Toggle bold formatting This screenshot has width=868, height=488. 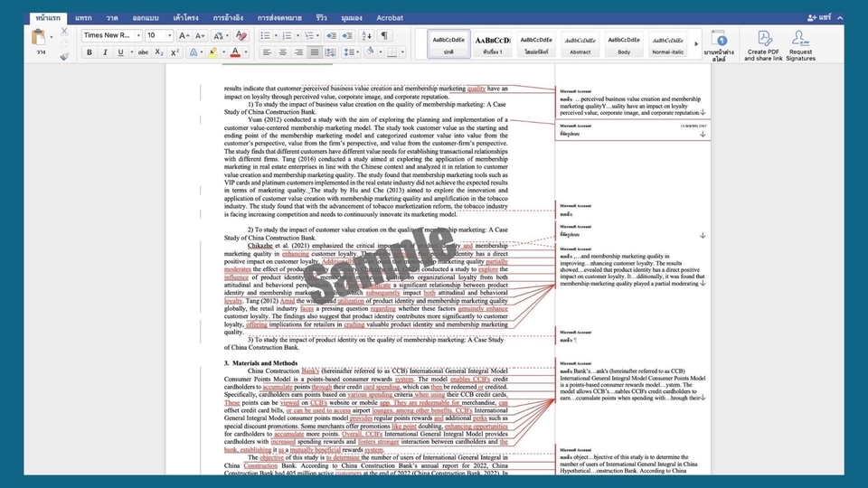90,52
